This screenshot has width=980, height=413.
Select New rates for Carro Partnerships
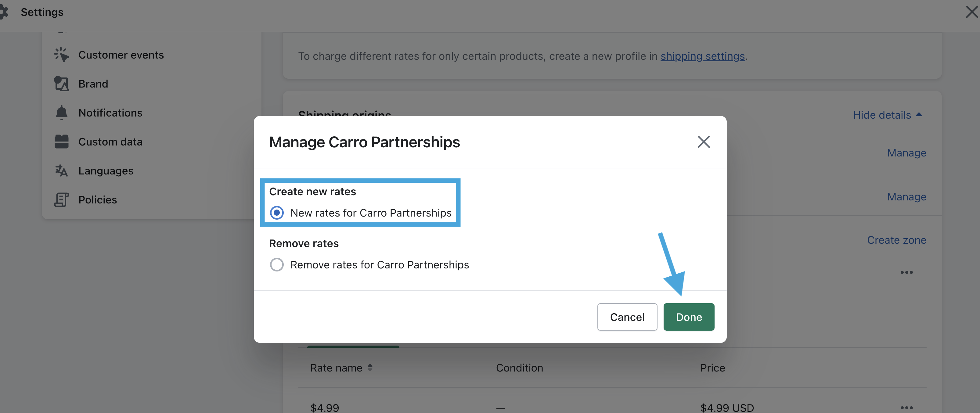point(276,213)
